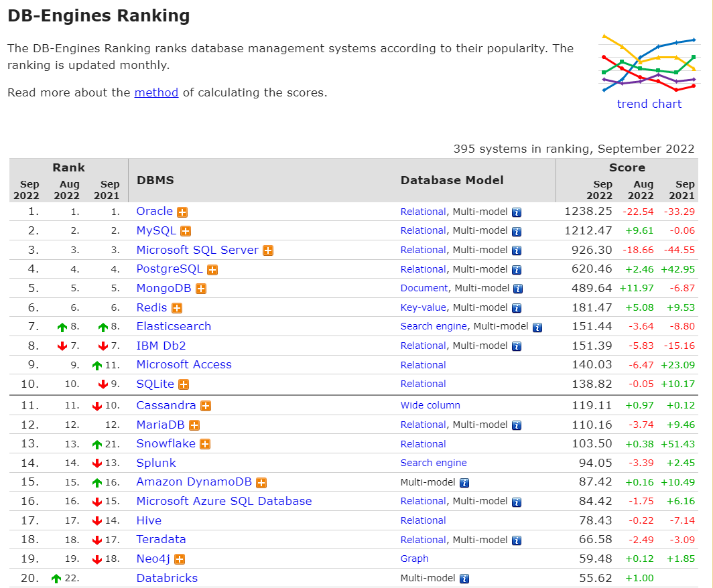Click the info icon in MariaDB's model cell
The width and height of the screenshot is (713, 588).
pyautogui.click(x=517, y=426)
